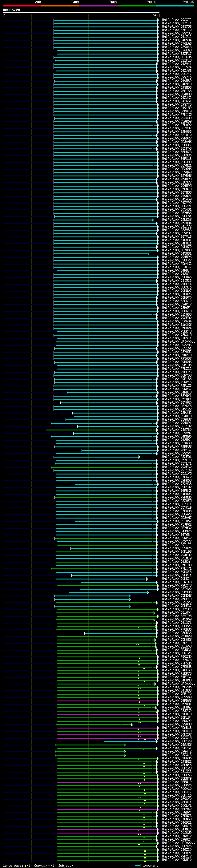Select UniRef100_Q940F3 label
The image size is (197, 868).
[x=177, y=416]
